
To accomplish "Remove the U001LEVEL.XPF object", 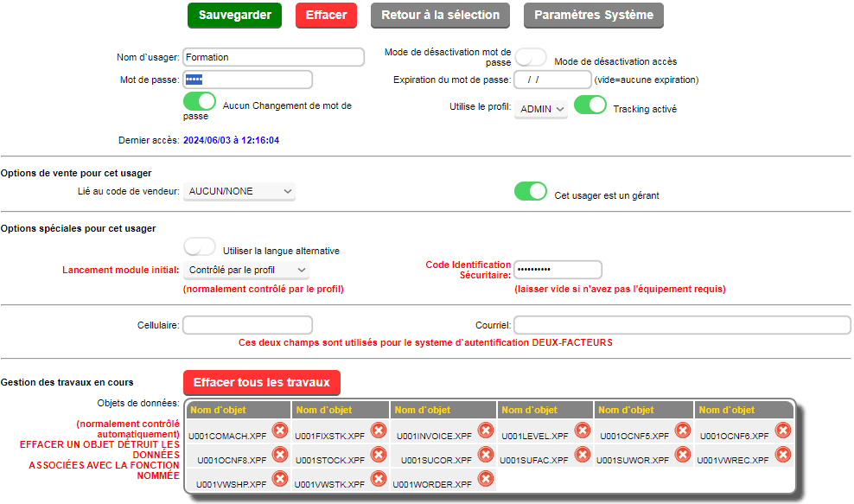I will [x=583, y=431].
